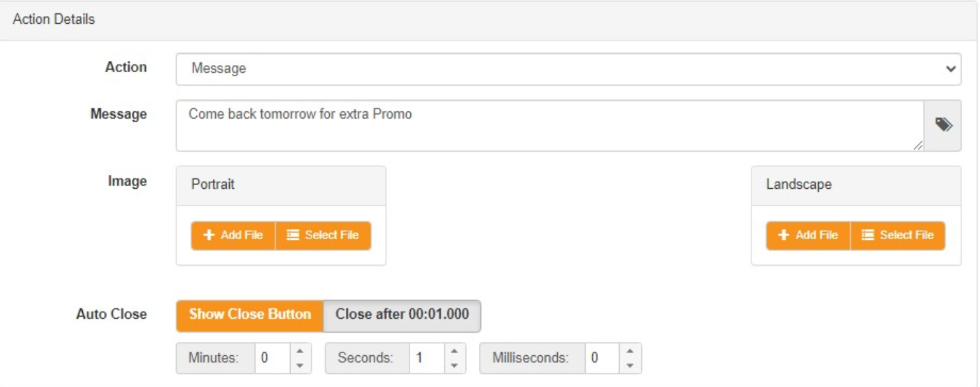Increase the Minutes value with up arrow
This screenshot has width=980, height=387.
[x=299, y=353]
